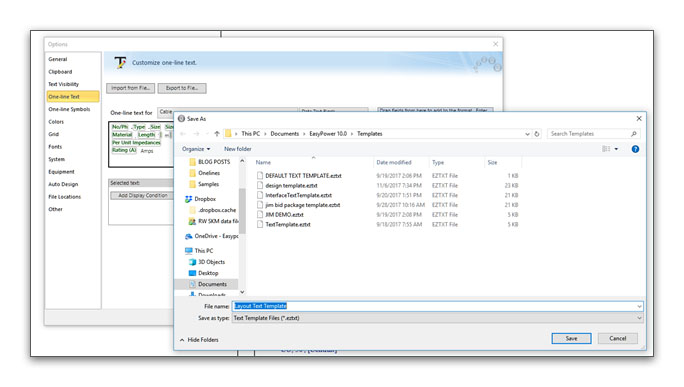Sort files by Size column header
Screen dimensions: 684x387
[x=492, y=163]
